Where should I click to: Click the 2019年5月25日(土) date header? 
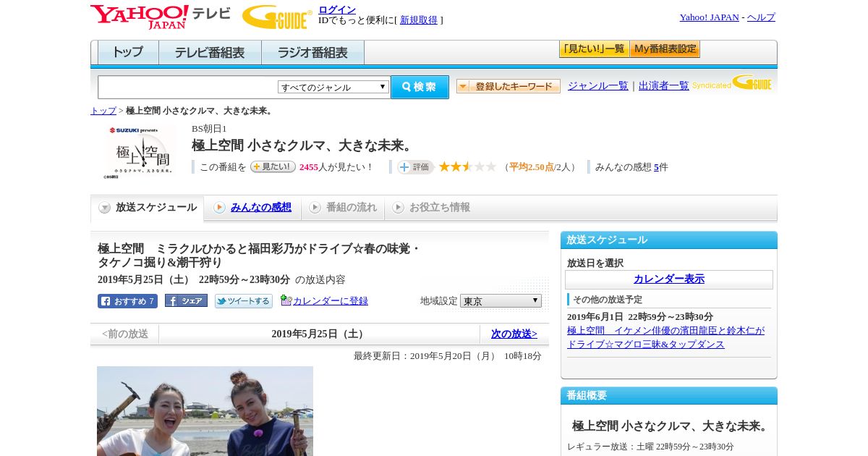319,334
